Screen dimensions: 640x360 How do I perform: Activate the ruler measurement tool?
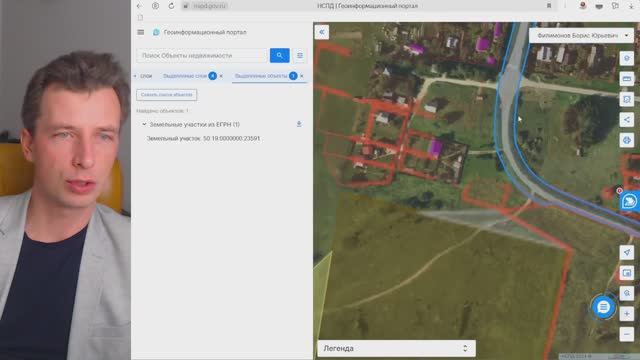point(627,78)
